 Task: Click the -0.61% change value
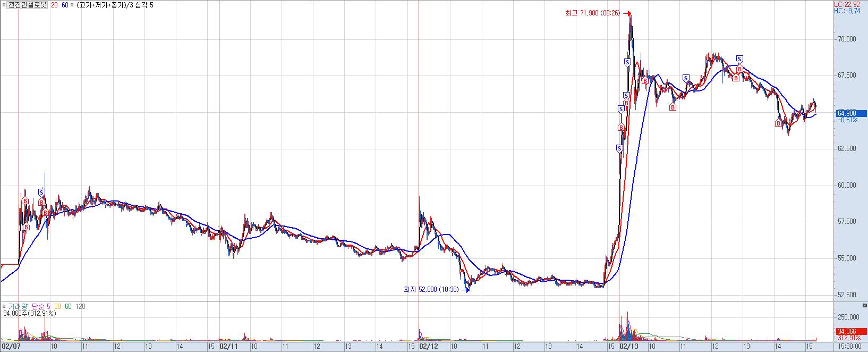847,120
